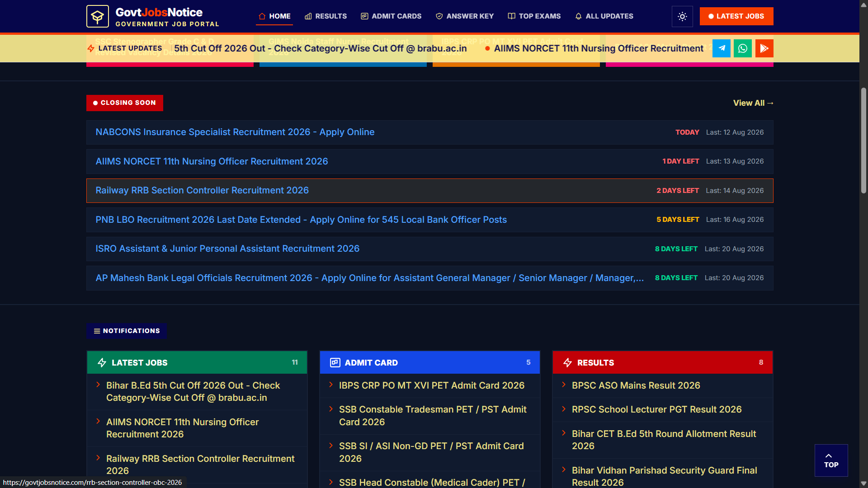Open the Telegram channel icon

tap(722, 48)
